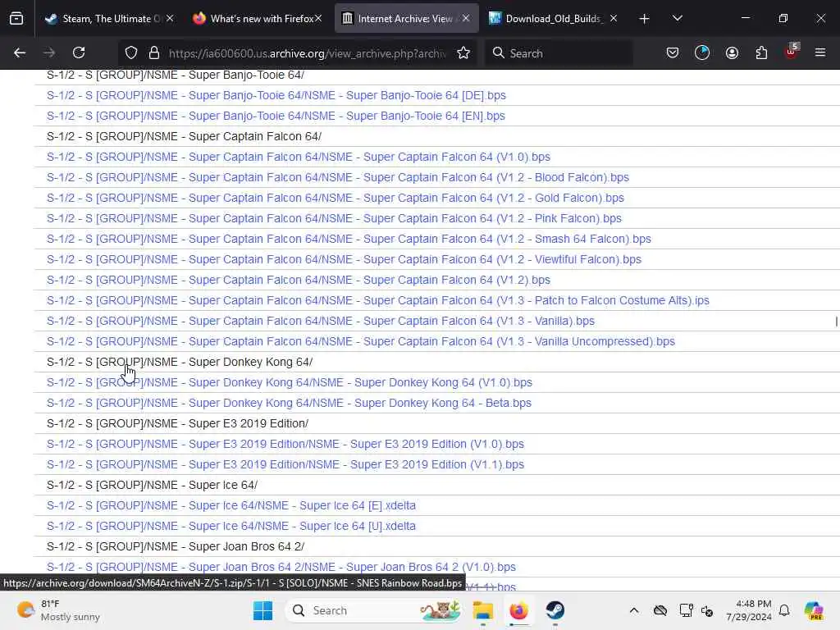Click the taskbar Search box
The height and width of the screenshot is (630, 840).
pyautogui.click(x=375, y=610)
